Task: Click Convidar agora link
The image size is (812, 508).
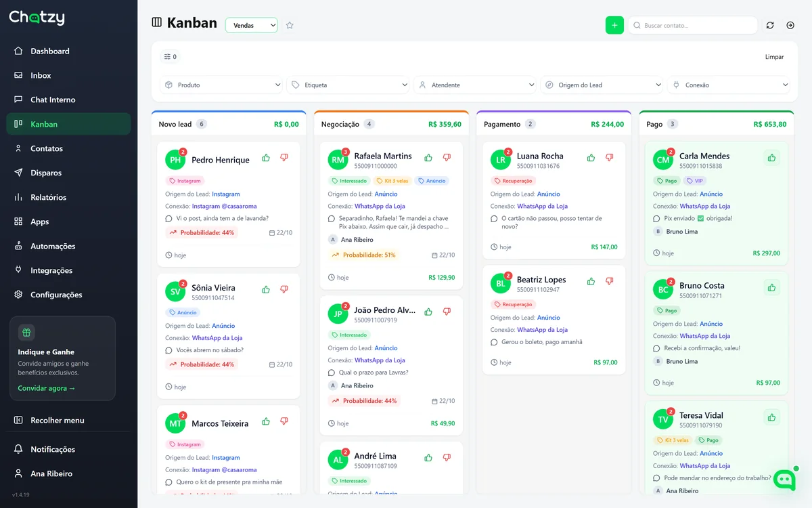Action: coord(47,388)
